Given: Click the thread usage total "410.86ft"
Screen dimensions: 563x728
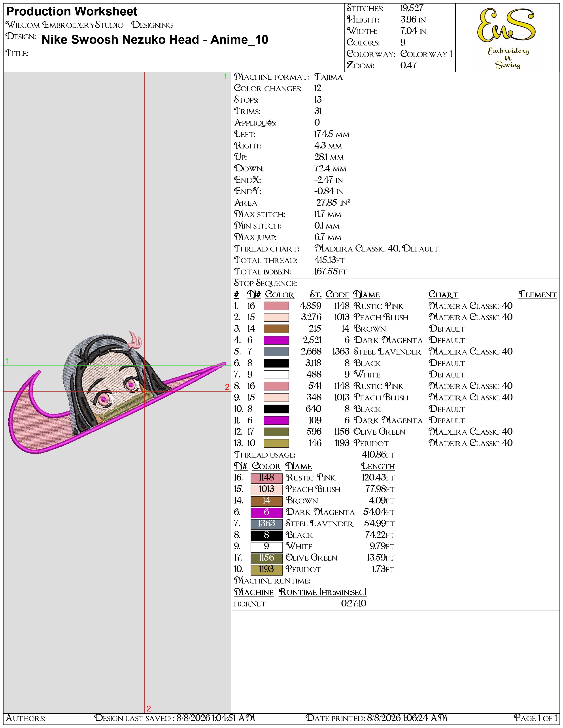Looking at the screenshot, I should [378, 455].
